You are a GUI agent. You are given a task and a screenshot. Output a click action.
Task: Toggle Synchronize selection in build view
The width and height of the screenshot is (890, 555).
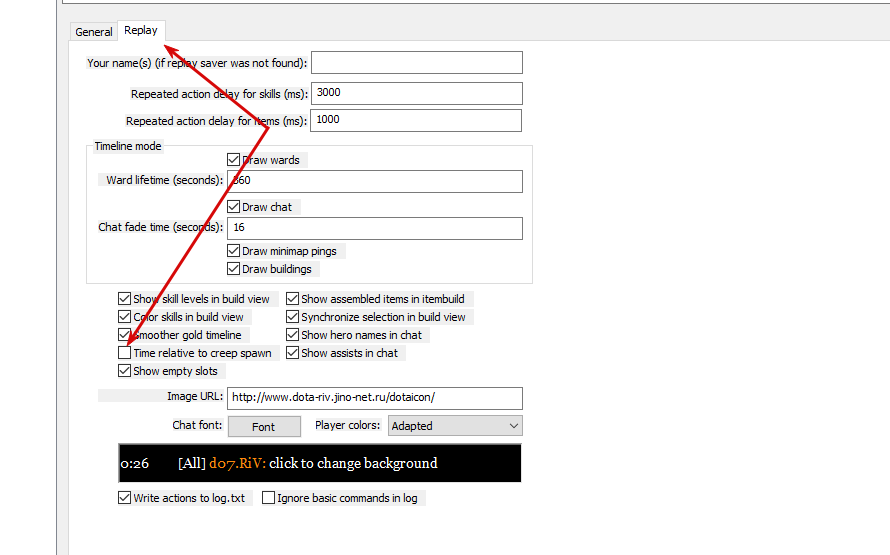[292, 317]
